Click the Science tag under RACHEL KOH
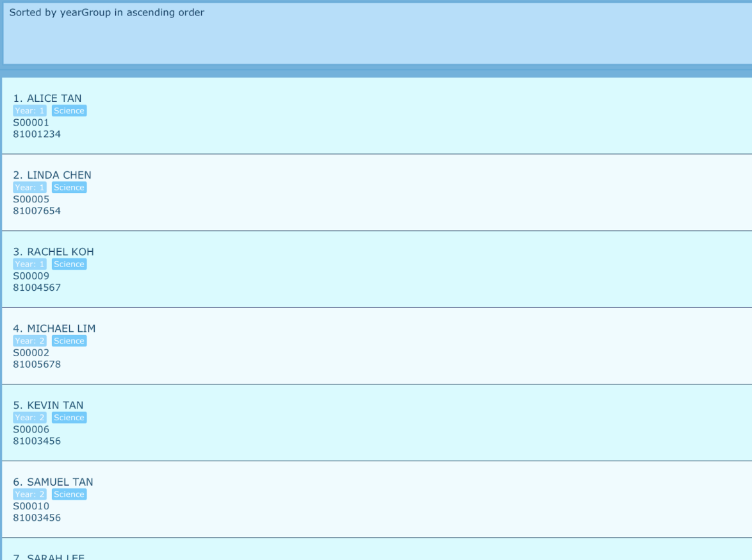This screenshot has height=560, width=752. (x=69, y=265)
